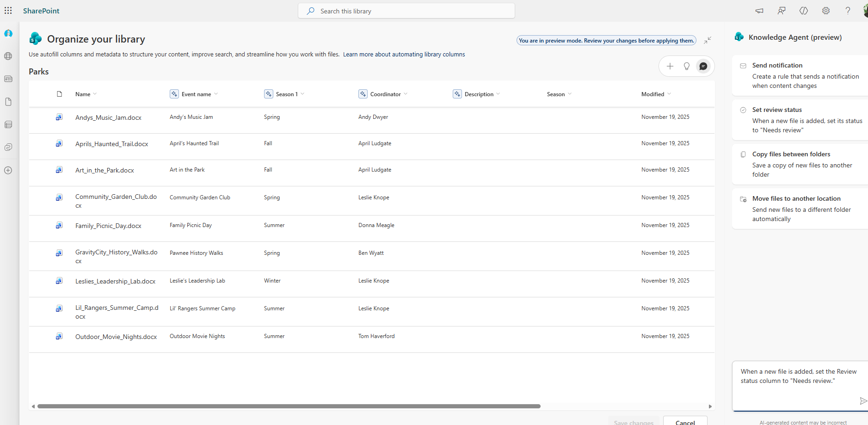Click the Help question mark icon
This screenshot has height=425, width=868.
click(848, 11)
